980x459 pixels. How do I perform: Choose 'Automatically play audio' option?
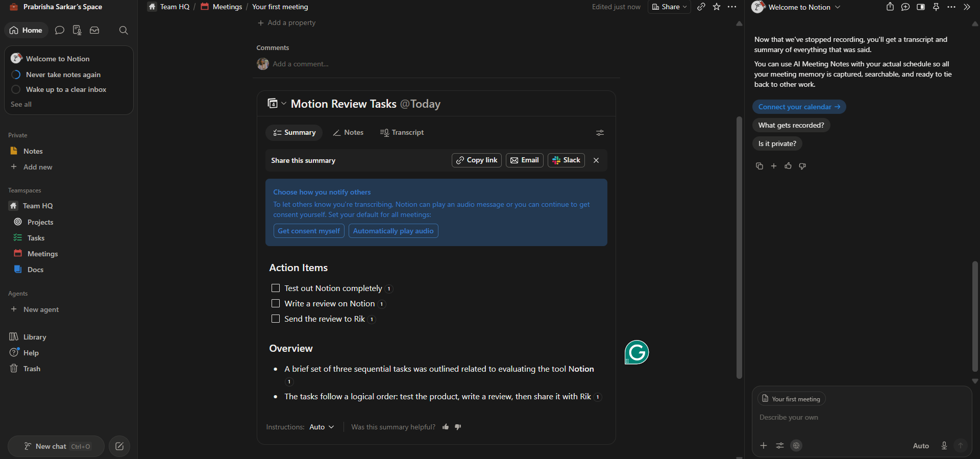(x=393, y=231)
